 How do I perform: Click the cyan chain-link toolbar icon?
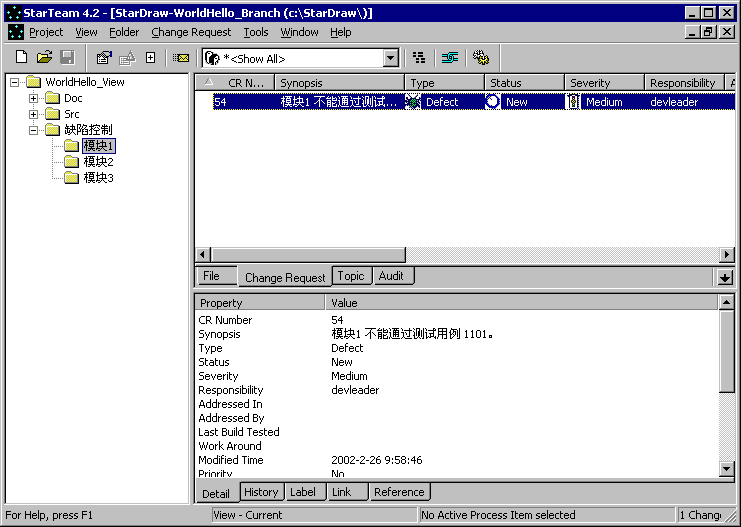tap(450, 58)
